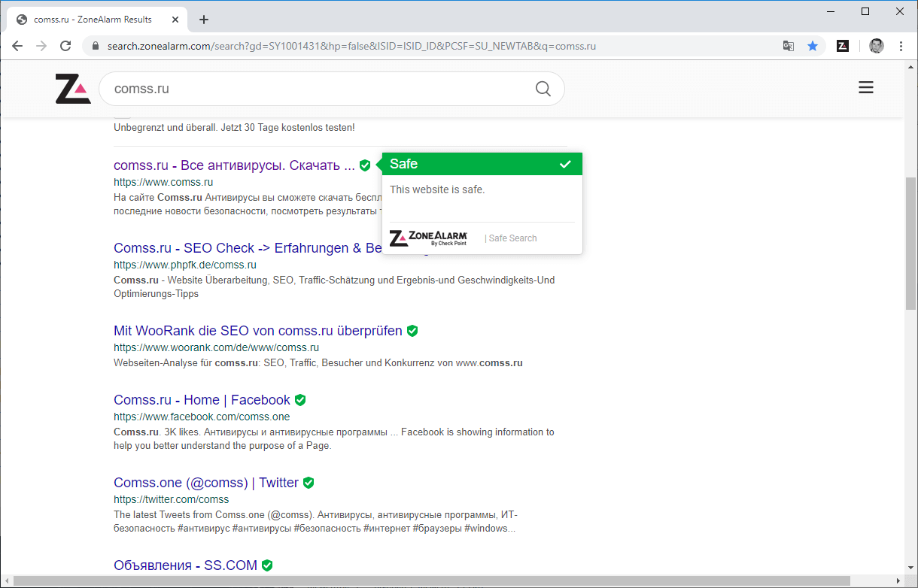Click the padlock site info icon
This screenshot has width=918, height=588.
[96, 46]
